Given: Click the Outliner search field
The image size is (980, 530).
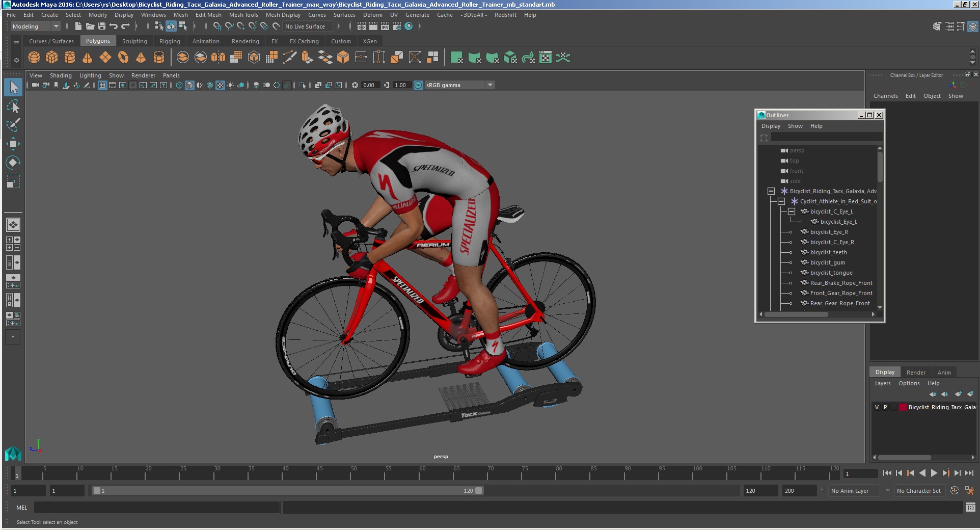Looking at the screenshot, I should coord(826,137).
